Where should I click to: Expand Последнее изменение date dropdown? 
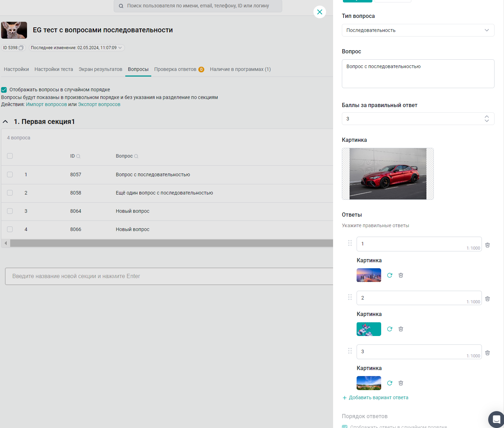click(x=77, y=48)
